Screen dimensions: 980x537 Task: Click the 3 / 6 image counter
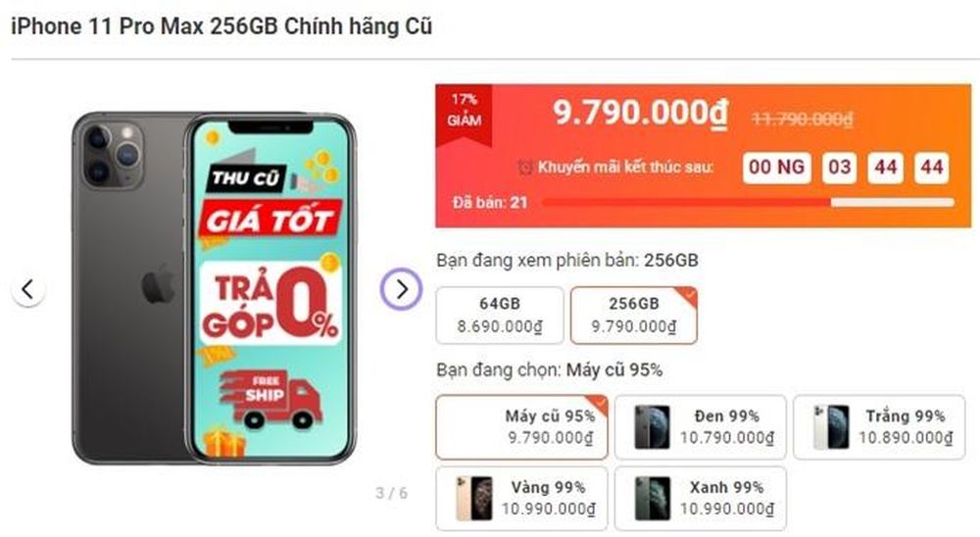(391, 493)
